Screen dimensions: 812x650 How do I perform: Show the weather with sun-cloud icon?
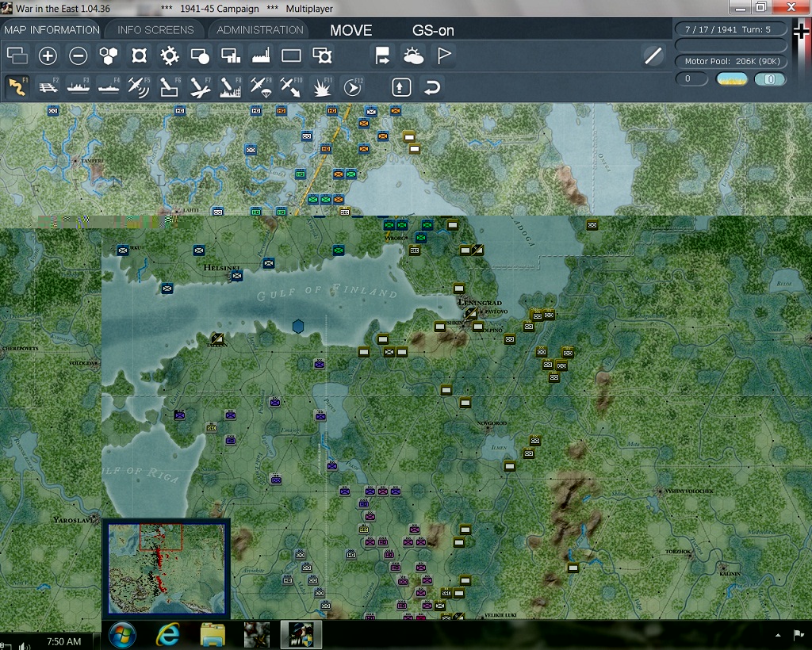point(412,55)
